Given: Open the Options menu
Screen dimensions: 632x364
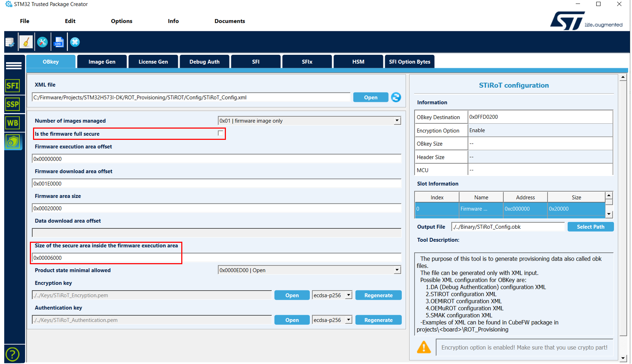Looking at the screenshot, I should click(122, 21).
